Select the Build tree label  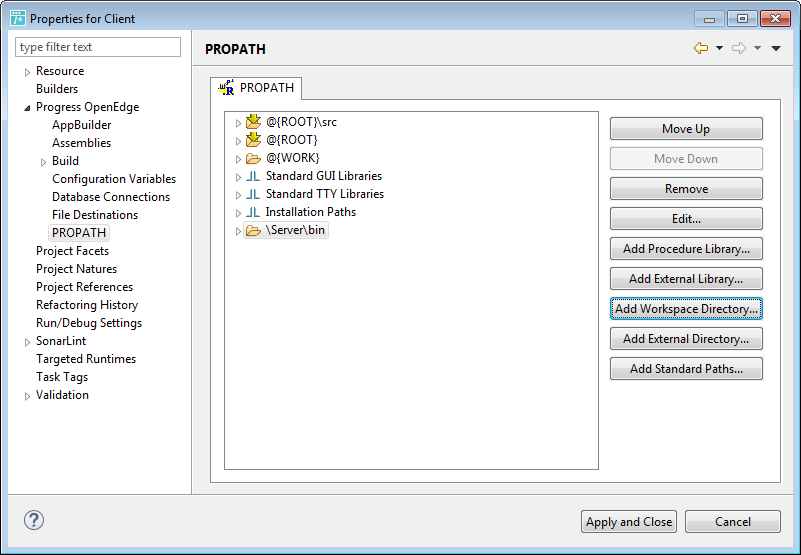pyautogui.click(x=65, y=161)
